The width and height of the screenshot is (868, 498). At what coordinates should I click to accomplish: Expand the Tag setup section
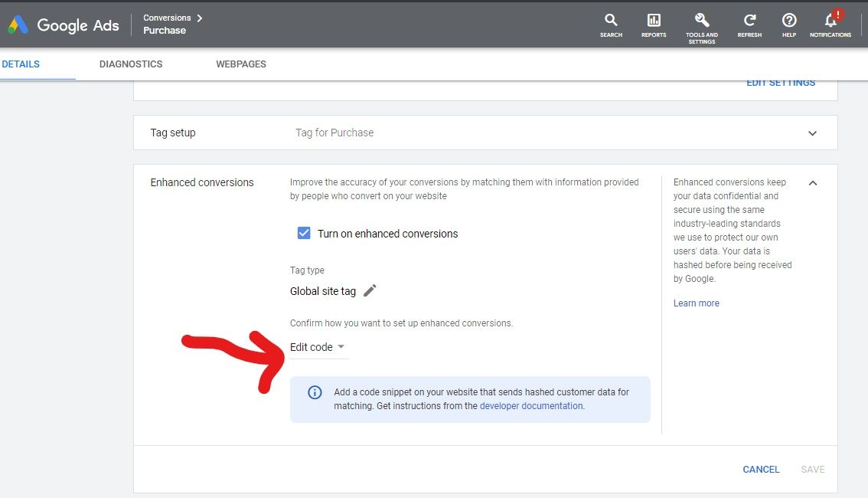tap(812, 133)
